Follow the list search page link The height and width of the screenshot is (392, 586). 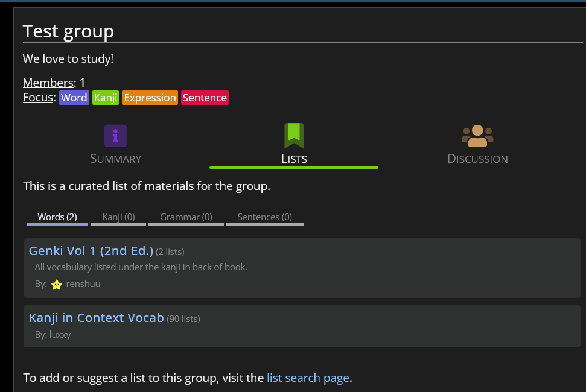coord(308,378)
